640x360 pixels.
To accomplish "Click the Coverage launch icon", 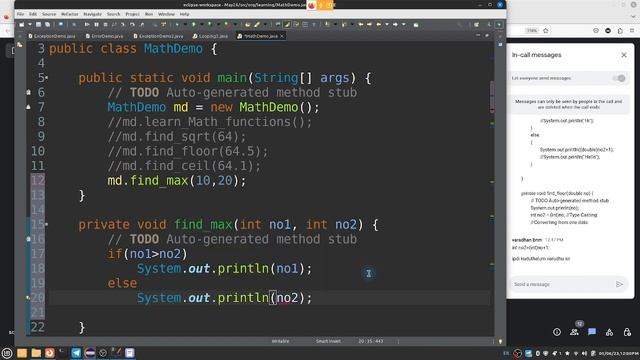I will (x=210, y=24).
